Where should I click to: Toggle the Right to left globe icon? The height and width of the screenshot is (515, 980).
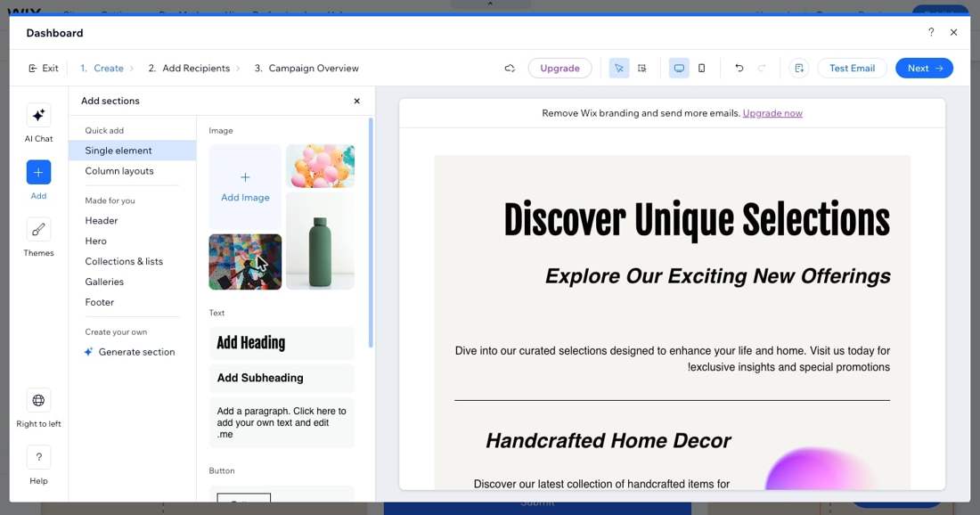point(38,400)
